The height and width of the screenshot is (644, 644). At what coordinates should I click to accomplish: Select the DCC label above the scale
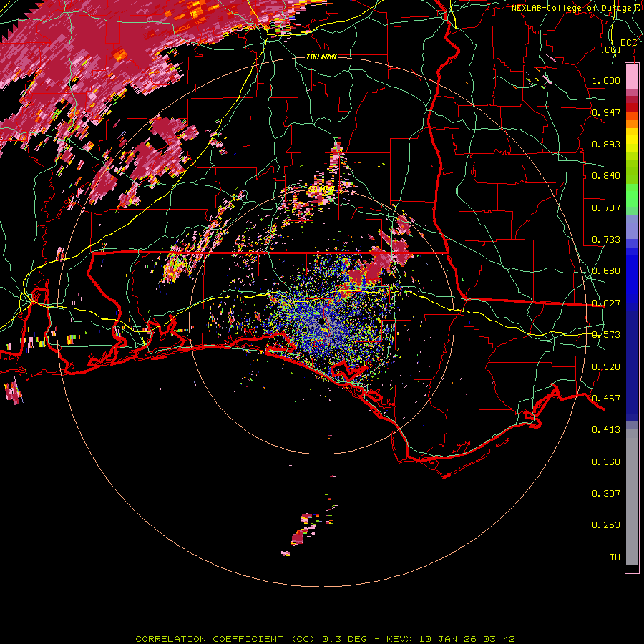coord(628,43)
